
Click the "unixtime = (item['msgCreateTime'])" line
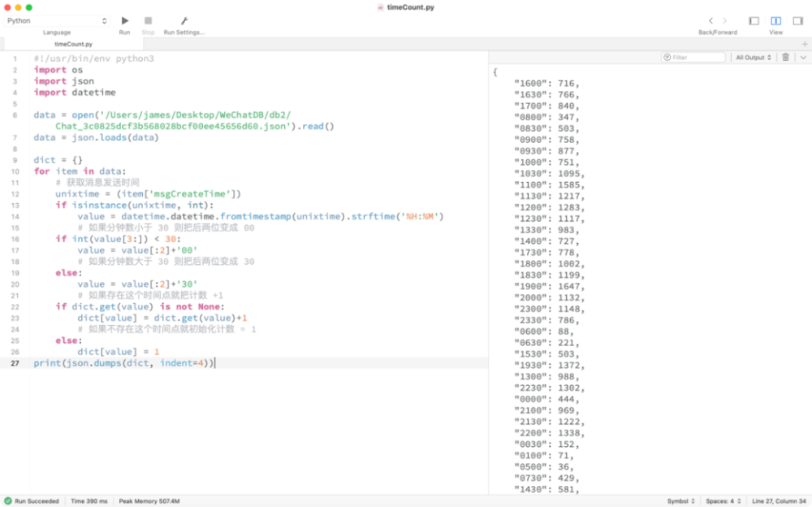[148, 194]
